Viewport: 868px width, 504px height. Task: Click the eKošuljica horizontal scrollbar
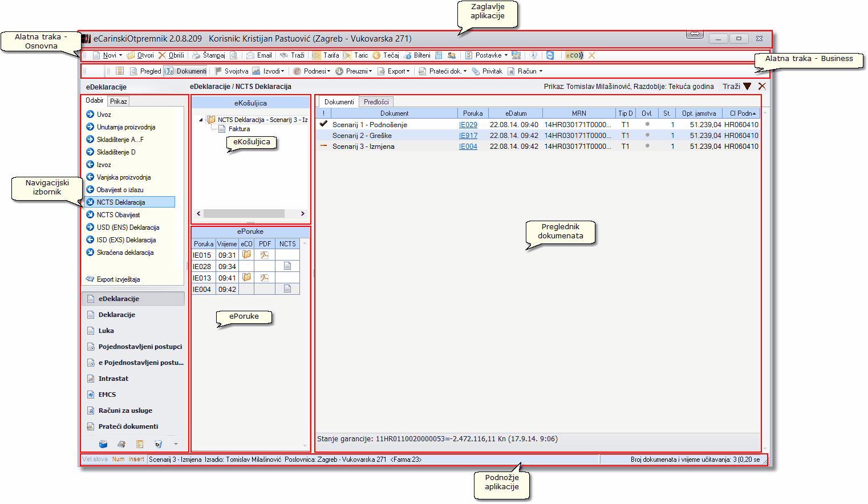point(244,213)
